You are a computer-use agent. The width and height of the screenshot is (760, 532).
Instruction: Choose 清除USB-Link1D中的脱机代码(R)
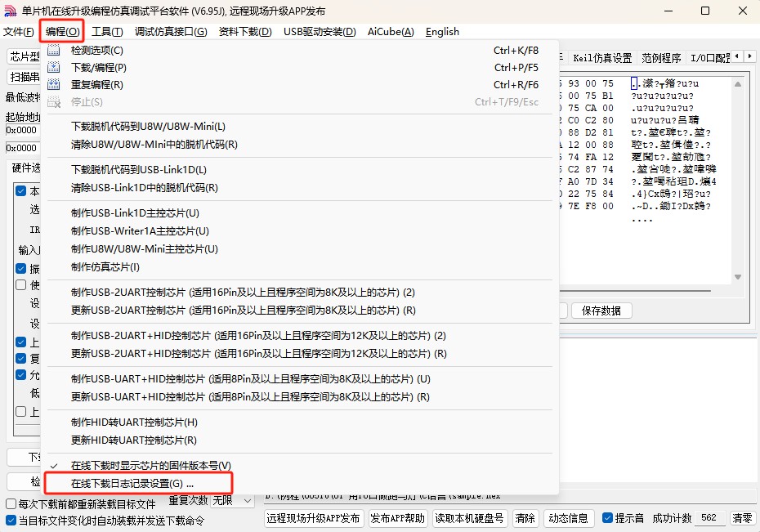[300, 187]
